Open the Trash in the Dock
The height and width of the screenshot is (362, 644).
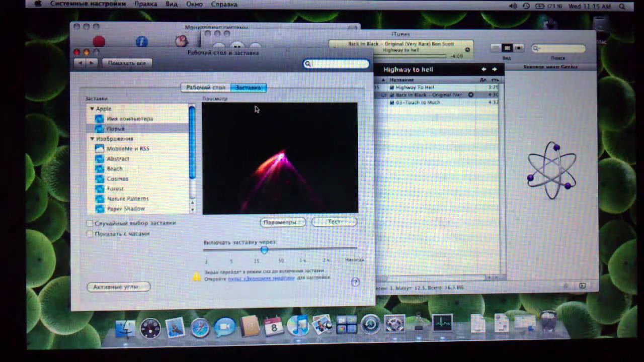click(x=548, y=322)
